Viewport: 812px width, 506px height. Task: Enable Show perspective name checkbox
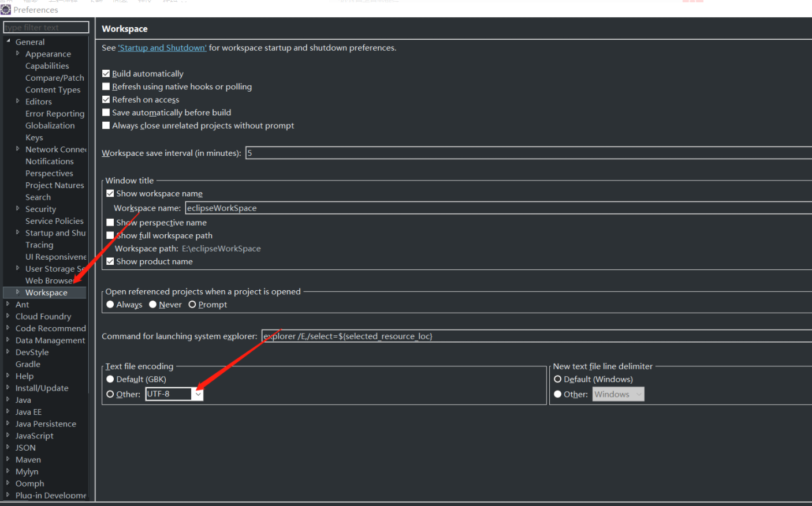coord(110,222)
